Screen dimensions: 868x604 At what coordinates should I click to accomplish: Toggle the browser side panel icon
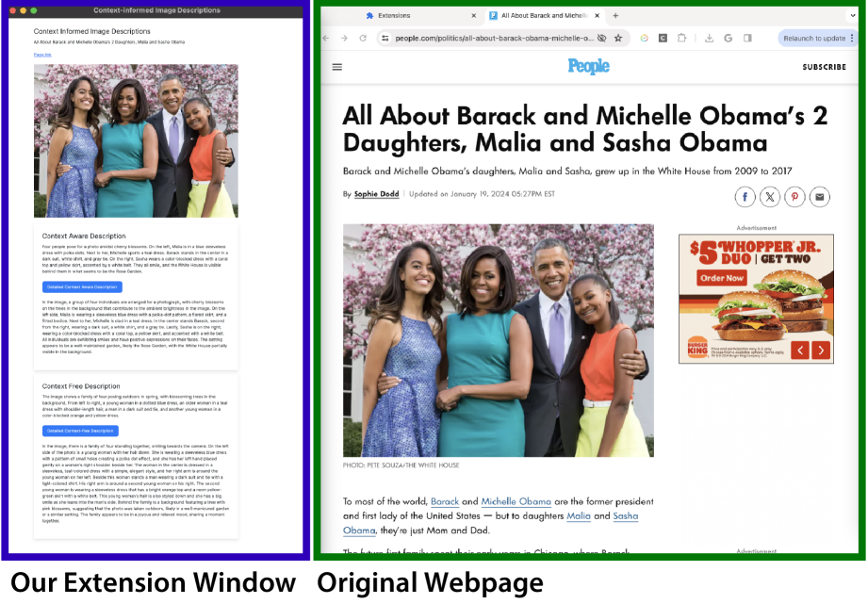click(x=747, y=39)
